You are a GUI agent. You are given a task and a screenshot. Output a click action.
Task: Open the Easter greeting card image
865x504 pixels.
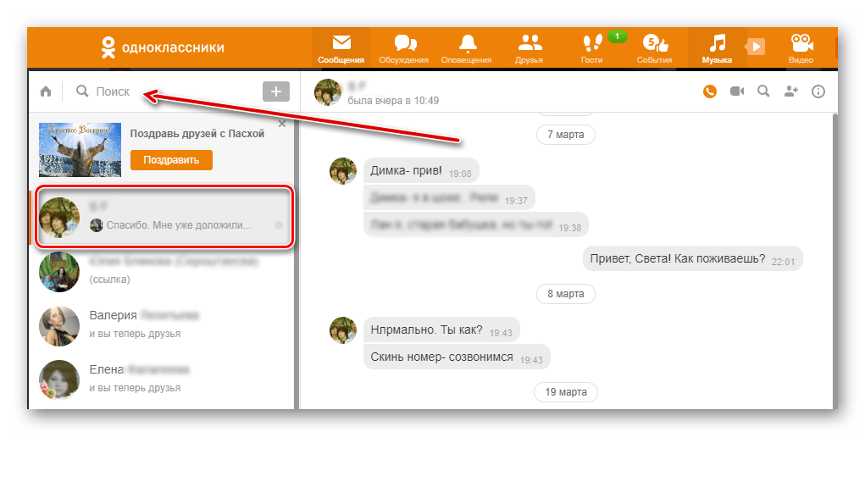(80, 149)
